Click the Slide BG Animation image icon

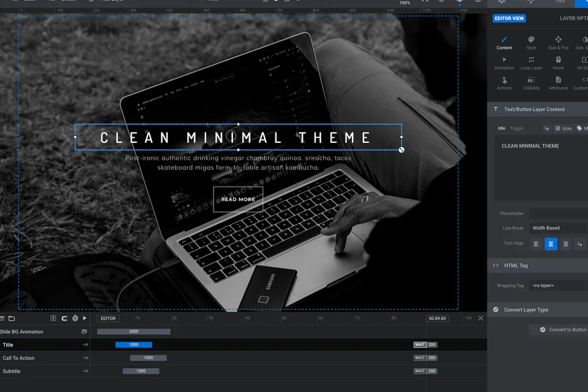84,332
